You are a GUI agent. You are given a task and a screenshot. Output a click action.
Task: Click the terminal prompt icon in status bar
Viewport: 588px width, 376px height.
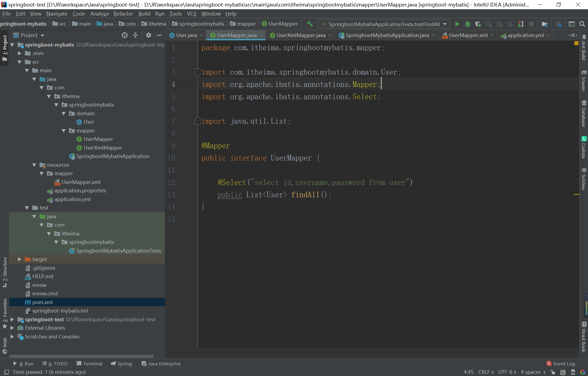563,372
